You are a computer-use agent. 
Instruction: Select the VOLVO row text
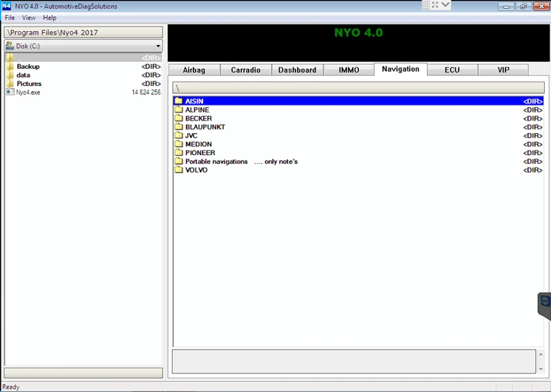pyautogui.click(x=196, y=170)
